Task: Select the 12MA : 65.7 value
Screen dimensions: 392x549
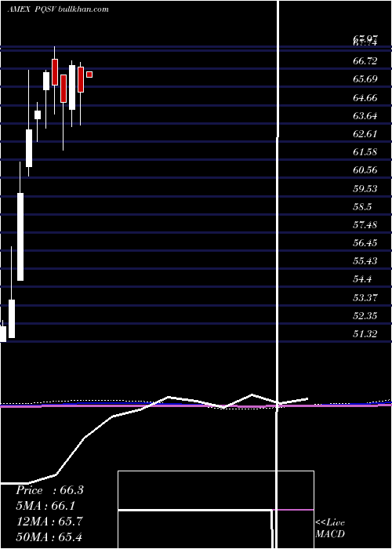Action: coord(49,522)
